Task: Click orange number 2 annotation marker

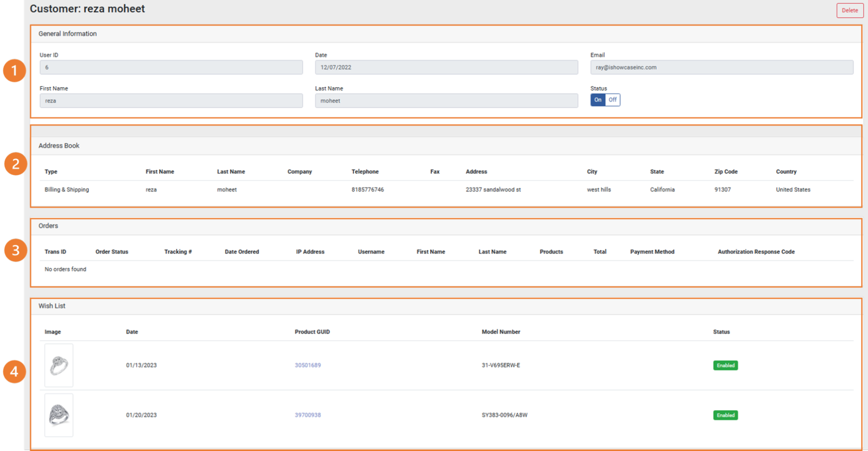Action: [x=15, y=164]
